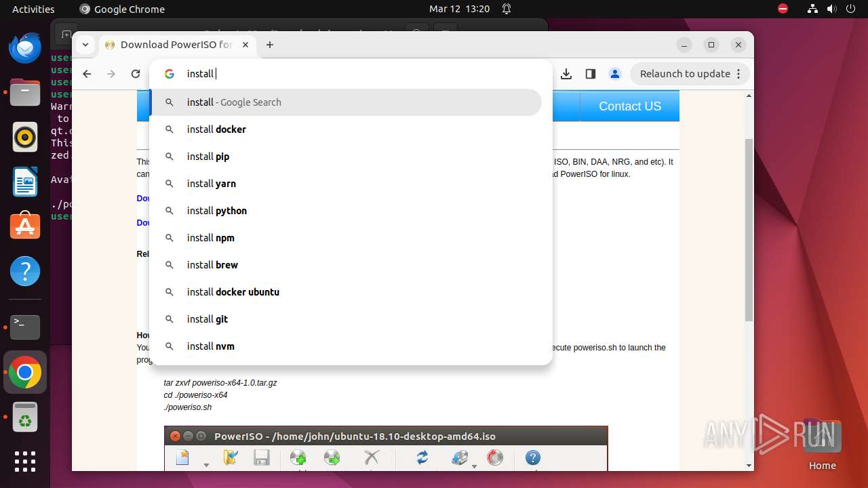
Task: Show Applications grid in the dock
Action: click(25, 462)
